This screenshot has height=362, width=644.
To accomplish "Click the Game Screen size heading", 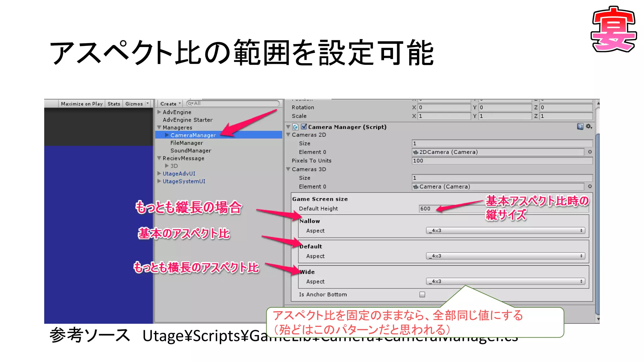I will click(320, 199).
